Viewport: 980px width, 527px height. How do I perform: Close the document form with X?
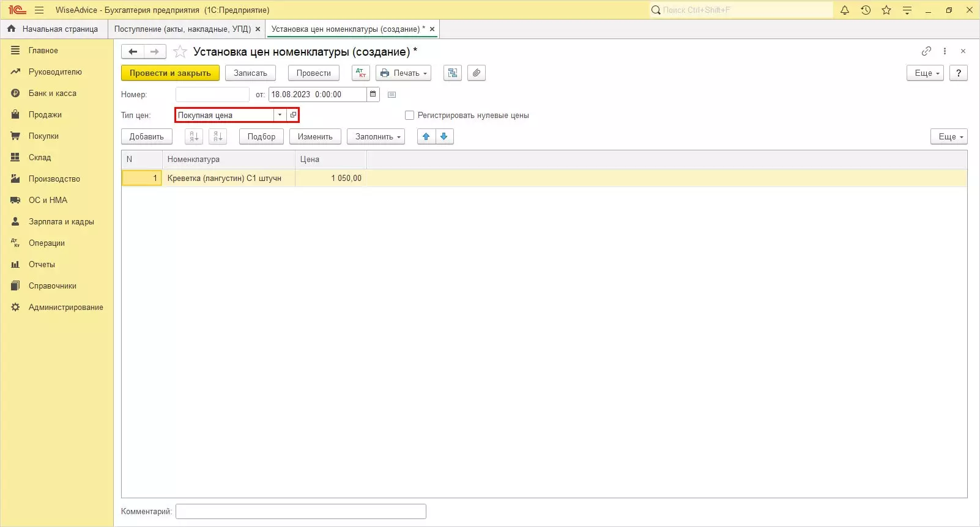tap(963, 51)
